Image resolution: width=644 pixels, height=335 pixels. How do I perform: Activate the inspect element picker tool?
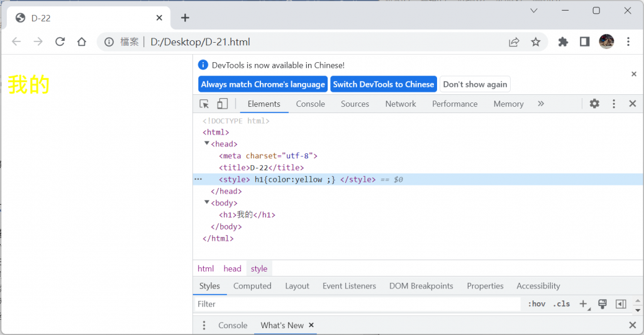(204, 104)
